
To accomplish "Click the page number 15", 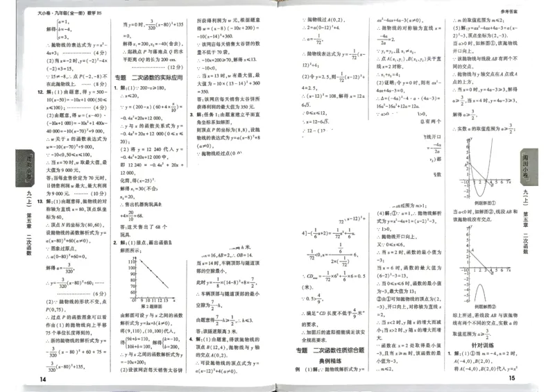I will (512, 378).
